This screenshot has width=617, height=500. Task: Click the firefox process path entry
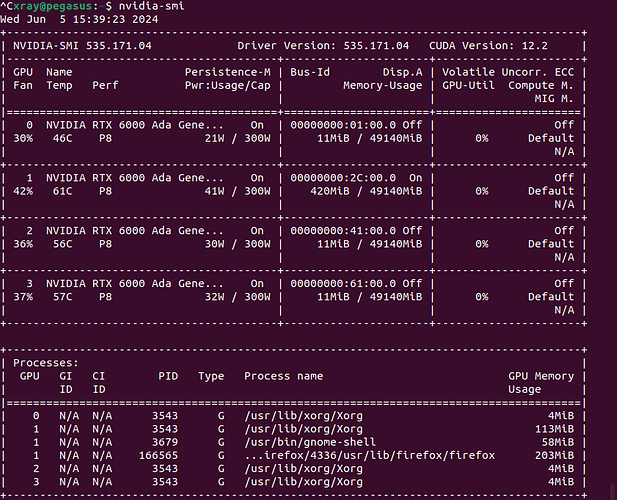tap(369, 456)
